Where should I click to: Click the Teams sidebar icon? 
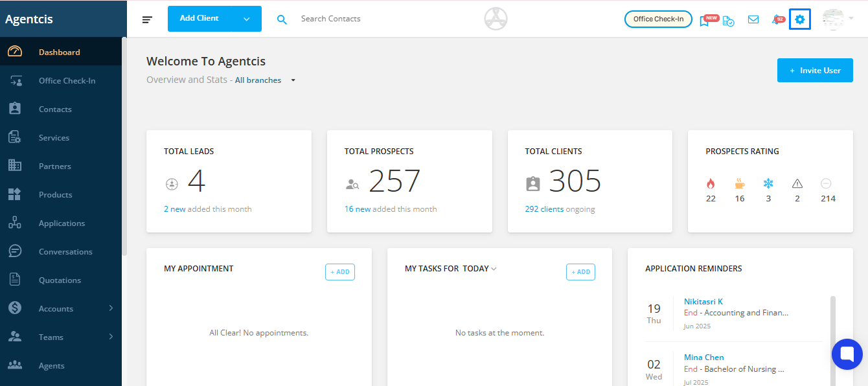15,337
